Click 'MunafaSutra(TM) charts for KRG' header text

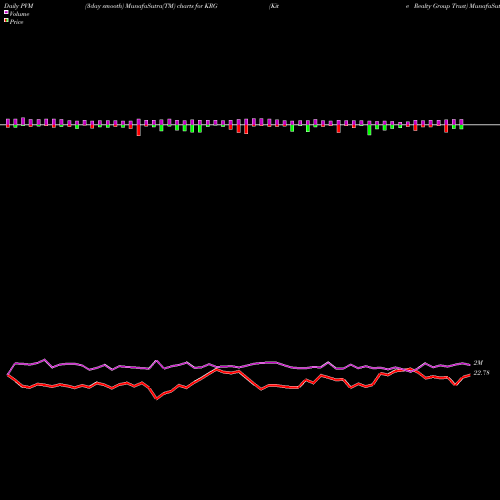click(x=172, y=6)
